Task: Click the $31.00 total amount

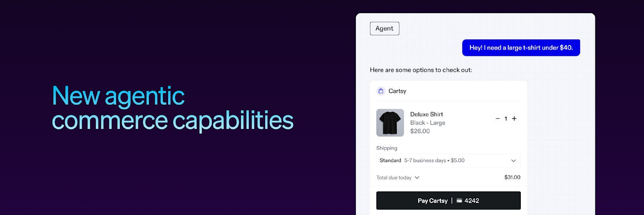Action: point(512,177)
